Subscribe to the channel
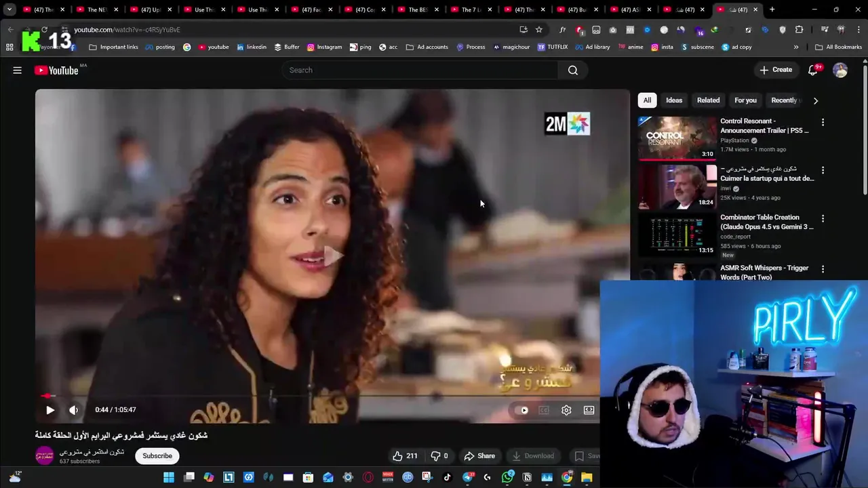 [157, 456]
